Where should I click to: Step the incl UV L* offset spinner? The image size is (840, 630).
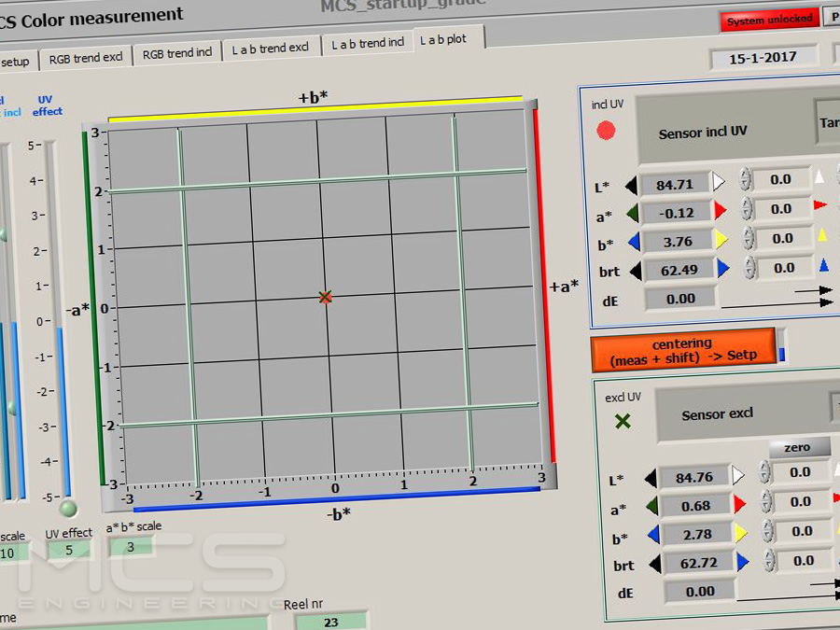click(746, 179)
